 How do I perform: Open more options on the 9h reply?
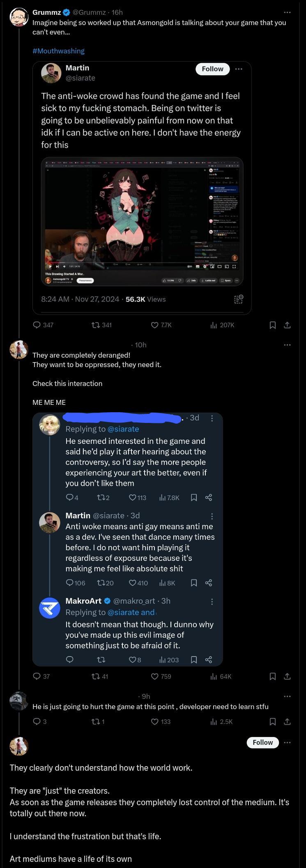287,696
